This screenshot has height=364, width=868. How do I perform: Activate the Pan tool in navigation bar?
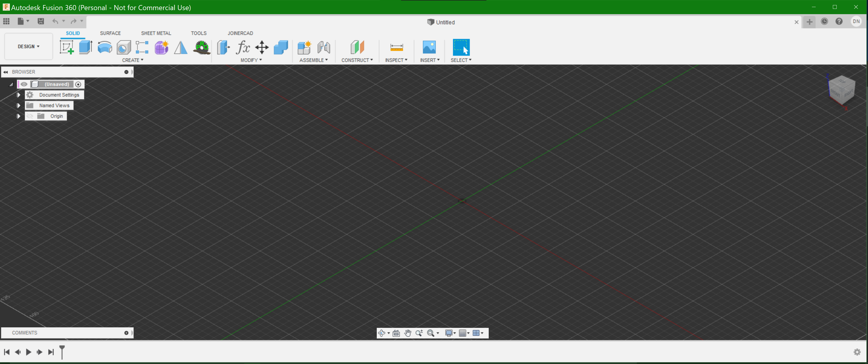tap(408, 333)
